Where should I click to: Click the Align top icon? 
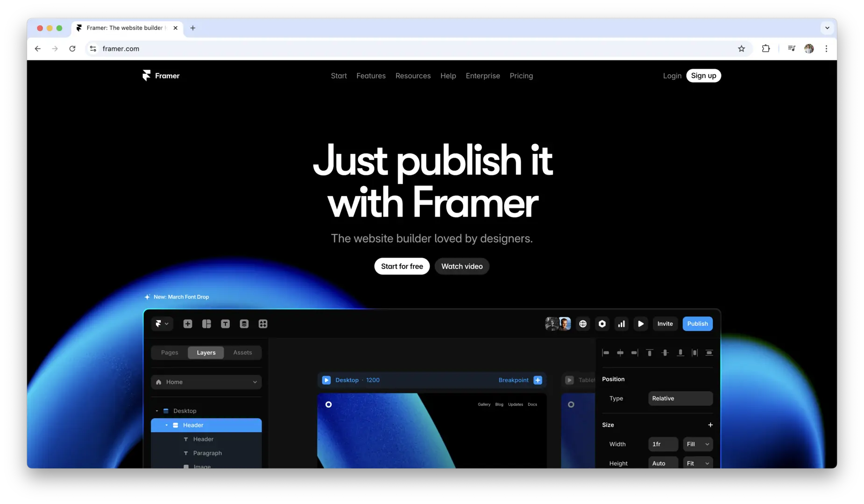tap(650, 353)
